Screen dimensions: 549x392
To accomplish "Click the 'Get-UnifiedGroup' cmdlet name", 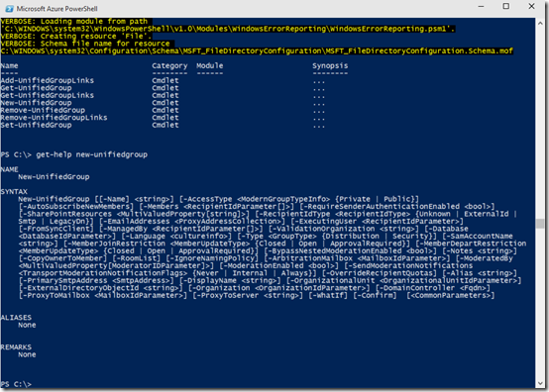I will tap(36, 88).
